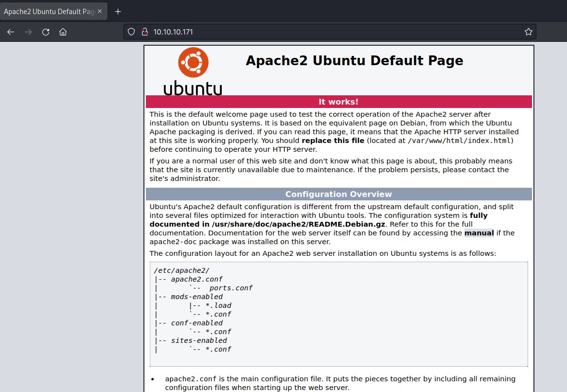
Task: Click the Ubuntu logo image
Action: (x=193, y=71)
